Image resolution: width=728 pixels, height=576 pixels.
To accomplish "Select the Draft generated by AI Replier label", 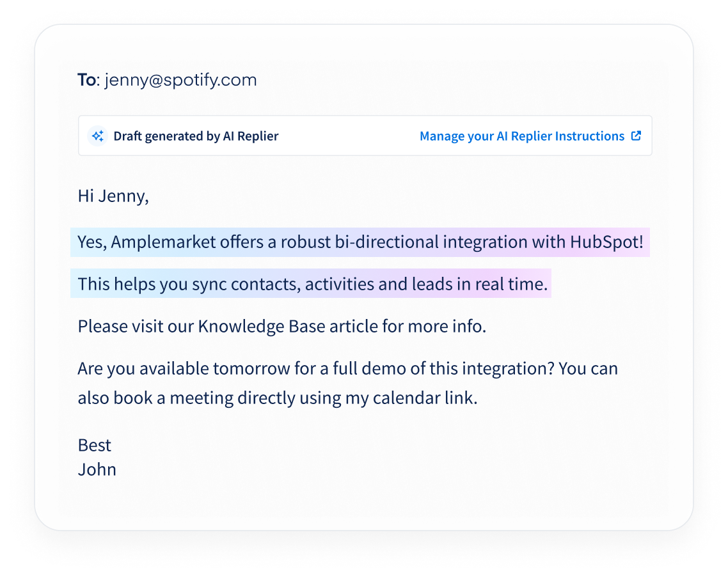I will click(196, 136).
